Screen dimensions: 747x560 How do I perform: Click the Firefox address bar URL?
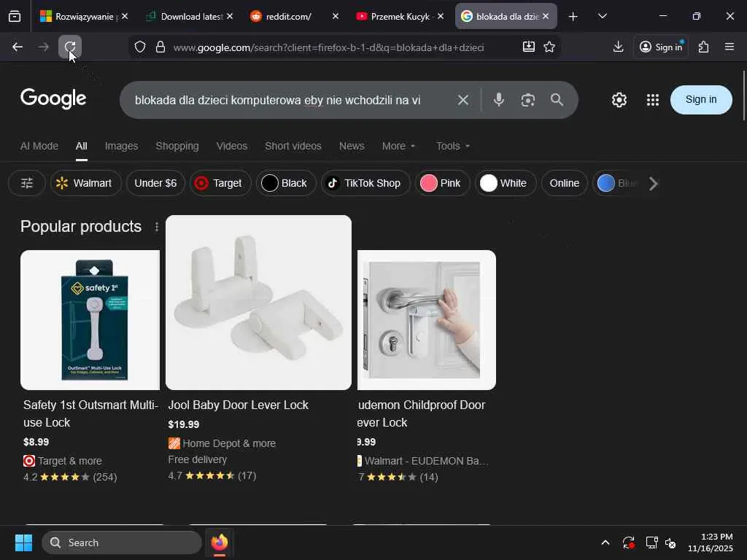click(329, 47)
